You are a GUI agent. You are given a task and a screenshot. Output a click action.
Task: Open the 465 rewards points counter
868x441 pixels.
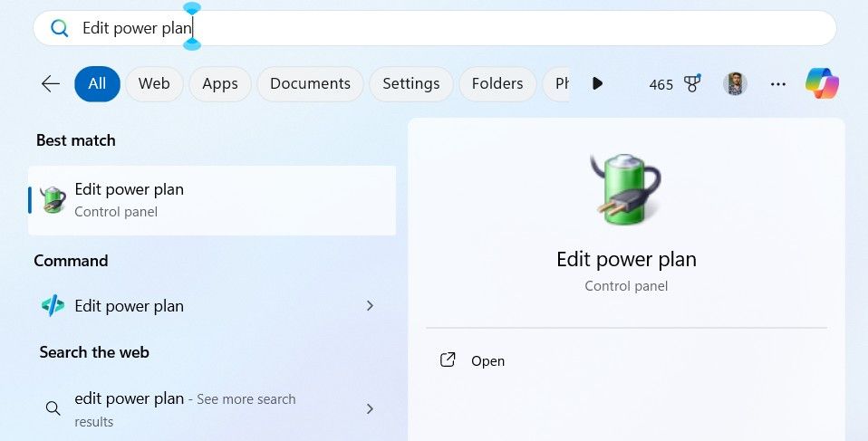pyautogui.click(x=661, y=84)
